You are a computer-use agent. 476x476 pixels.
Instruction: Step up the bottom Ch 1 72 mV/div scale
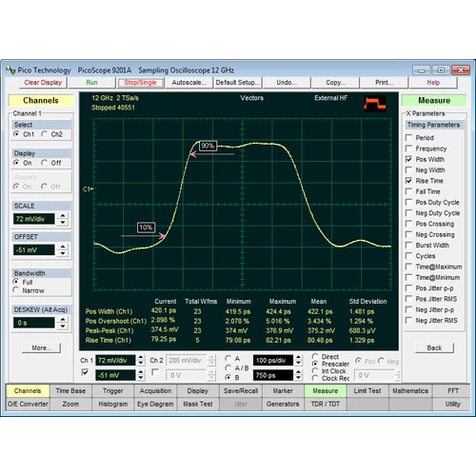[141, 357]
